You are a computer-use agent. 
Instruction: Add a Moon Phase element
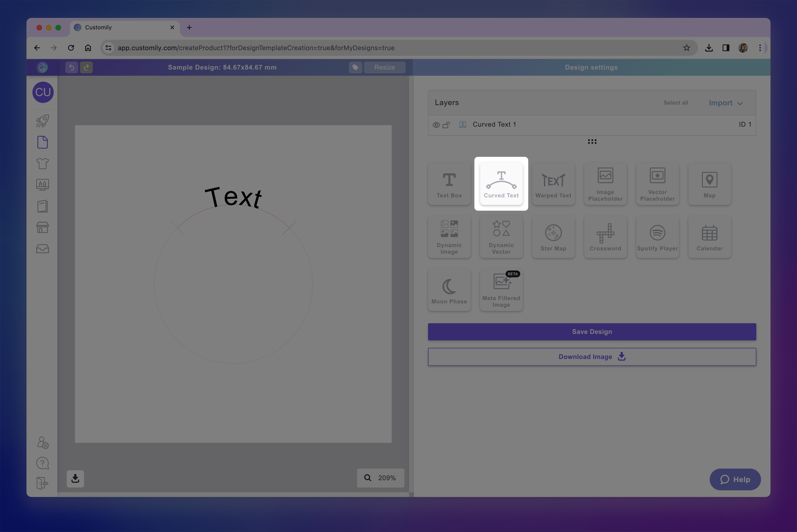coord(449,289)
